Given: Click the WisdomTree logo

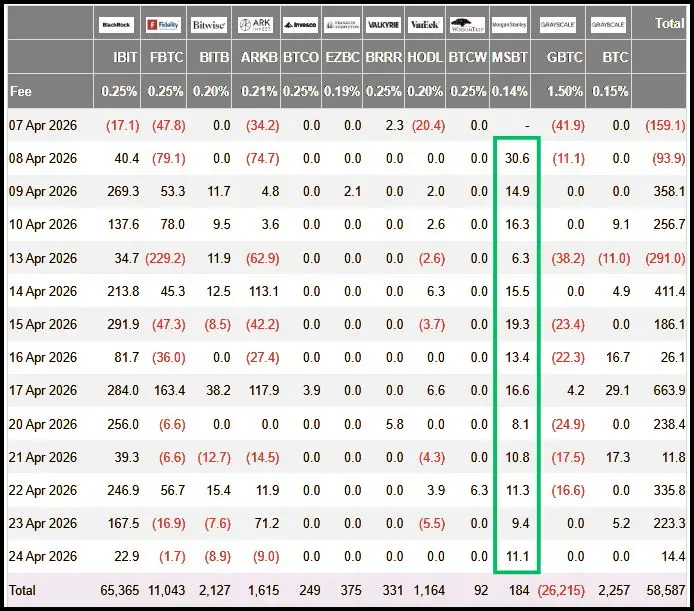Looking at the screenshot, I should (467, 25).
